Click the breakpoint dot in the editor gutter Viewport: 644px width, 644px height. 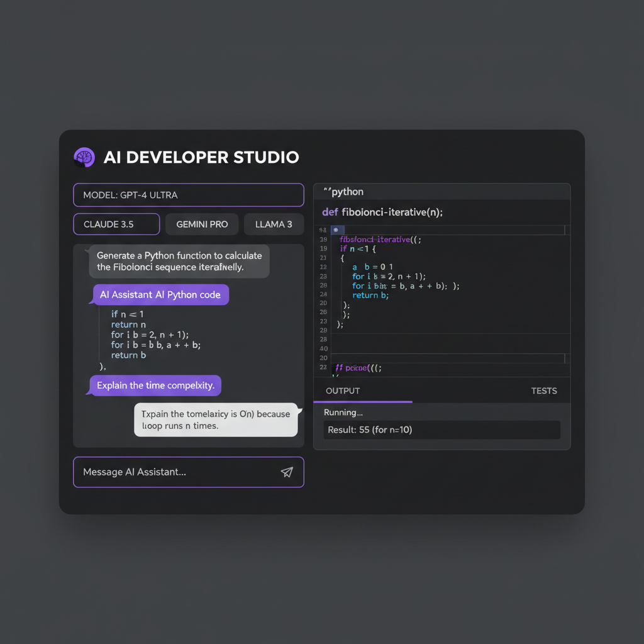coord(335,230)
